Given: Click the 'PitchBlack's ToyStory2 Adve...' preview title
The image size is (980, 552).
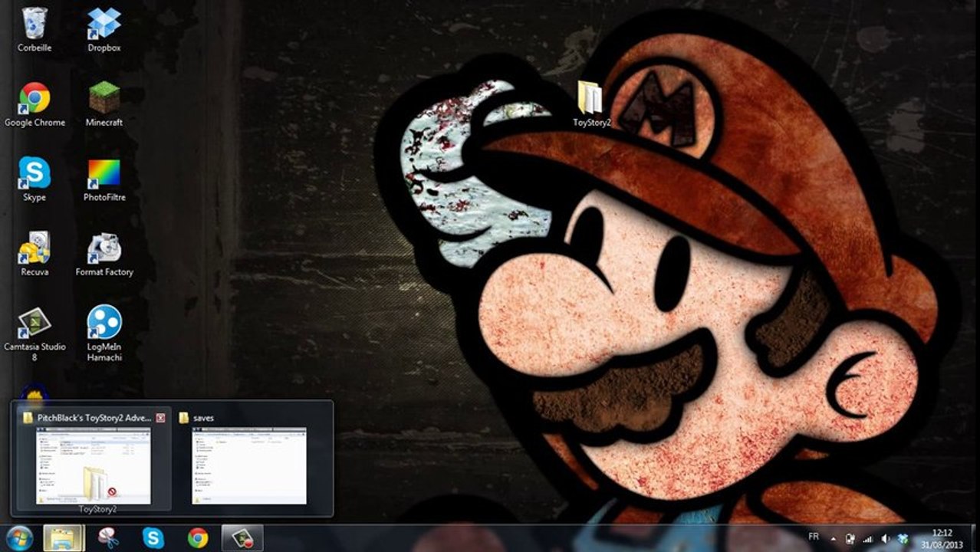Looking at the screenshot, I should coord(94,418).
